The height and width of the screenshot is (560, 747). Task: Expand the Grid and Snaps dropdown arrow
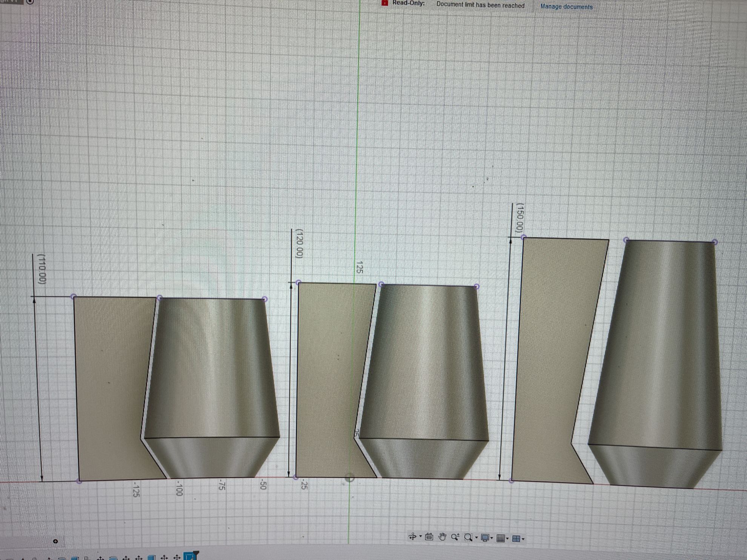point(507,539)
